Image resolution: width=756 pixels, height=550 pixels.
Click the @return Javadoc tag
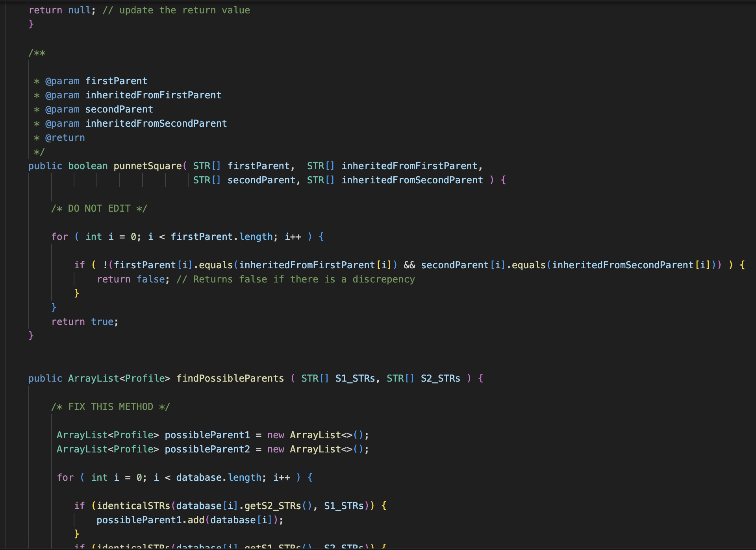(65, 138)
